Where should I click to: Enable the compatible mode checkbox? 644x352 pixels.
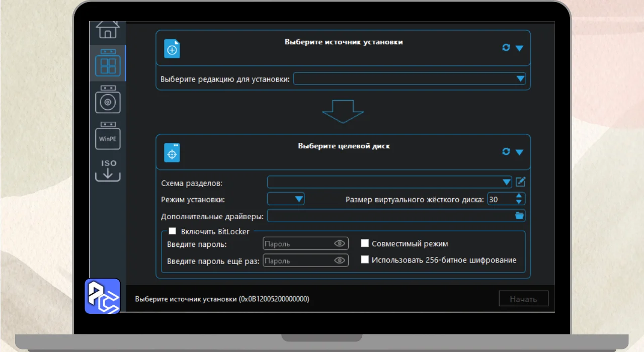point(365,243)
